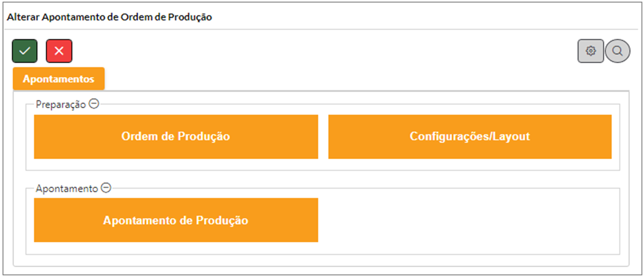Viewport: 644px width, 277px height.
Task: Open Ordem de Produção
Action: coord(176,137)
